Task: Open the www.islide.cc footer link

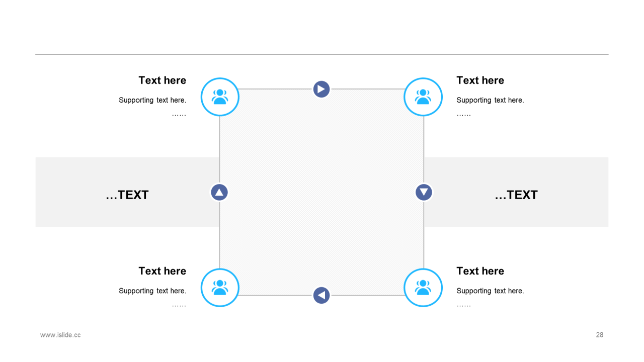Action: (60, 335)
